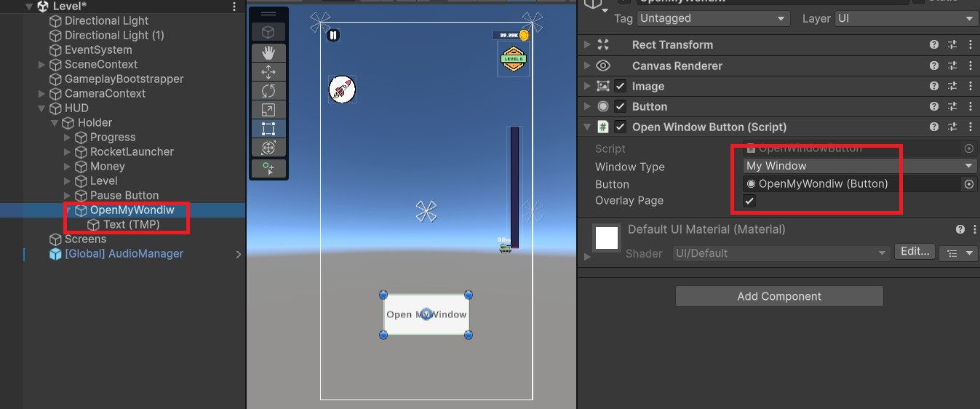Viewport: 980px width, 409px height.
Task: Click the white Default UI Material preview swatch
Action: point(607,237)
